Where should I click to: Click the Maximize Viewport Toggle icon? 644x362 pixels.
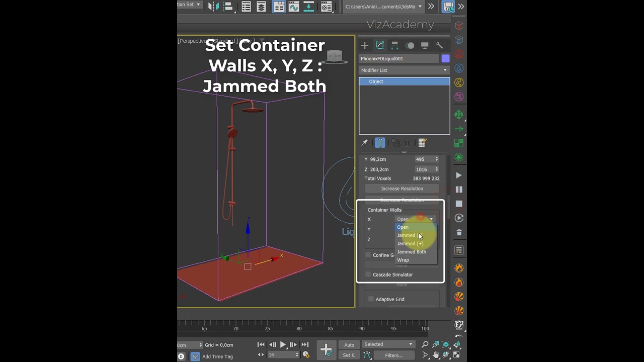457,355
